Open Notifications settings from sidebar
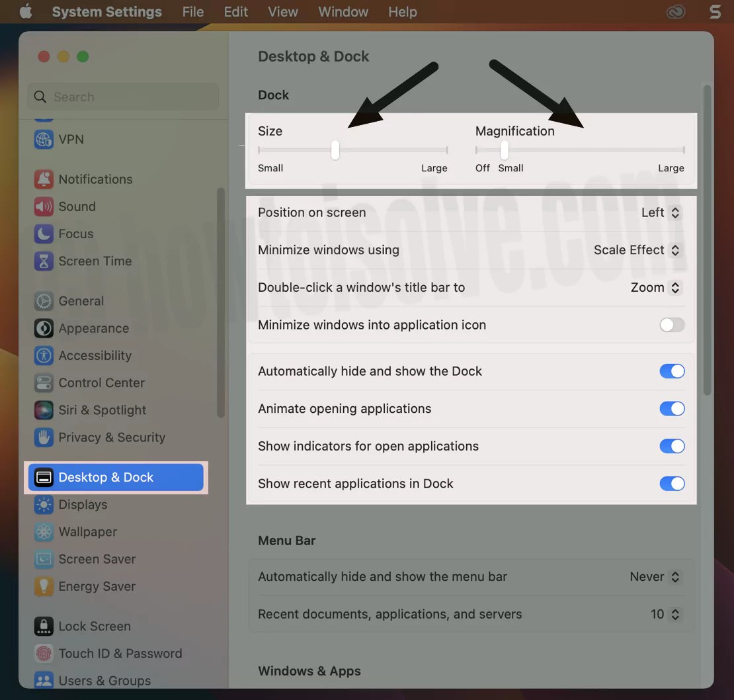This screenshot has height=700, width=734. (95, 179)
